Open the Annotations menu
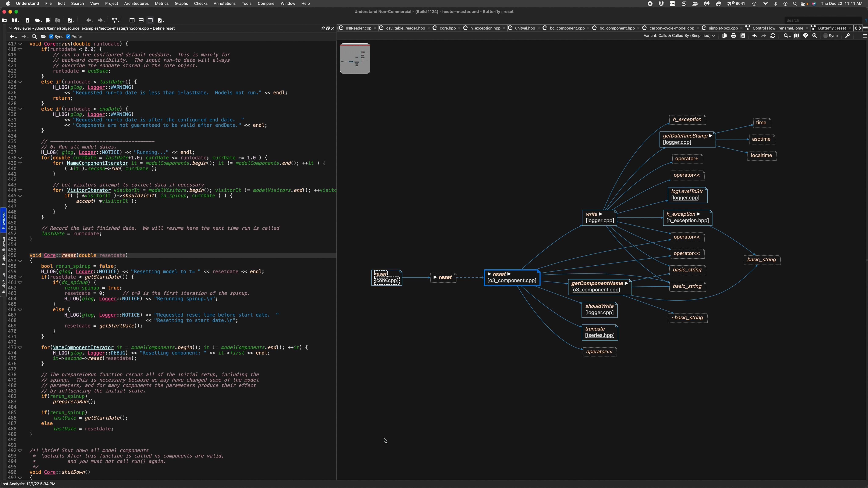868x488 pixels. (x=224, y=3)
